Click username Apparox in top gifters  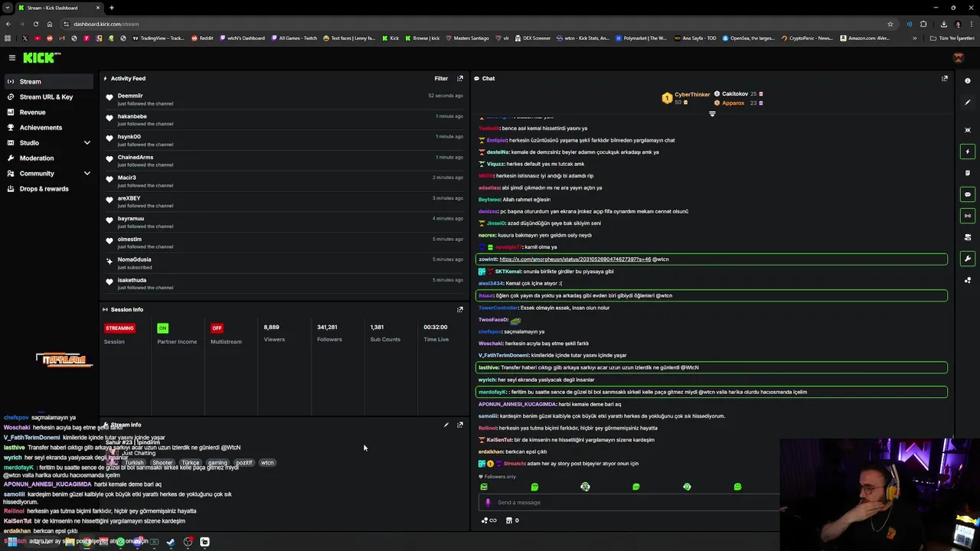733,103
